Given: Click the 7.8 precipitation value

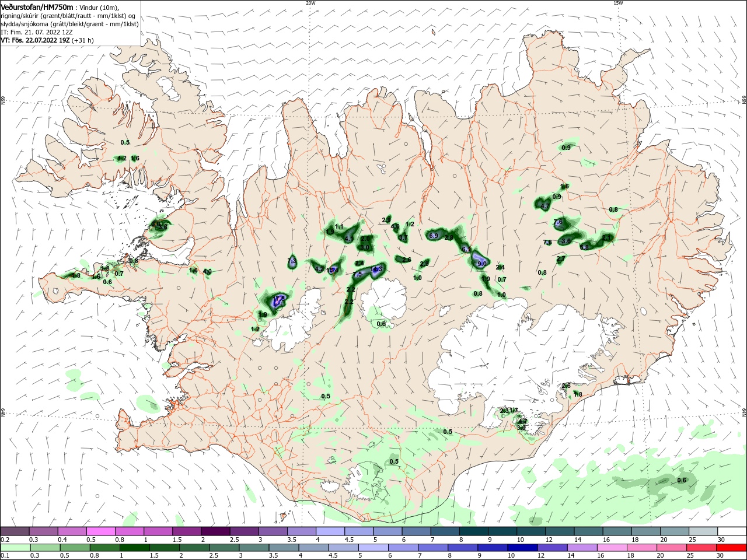Looking at the screenshot, I should pyautogui.click(x=547, y=242).
